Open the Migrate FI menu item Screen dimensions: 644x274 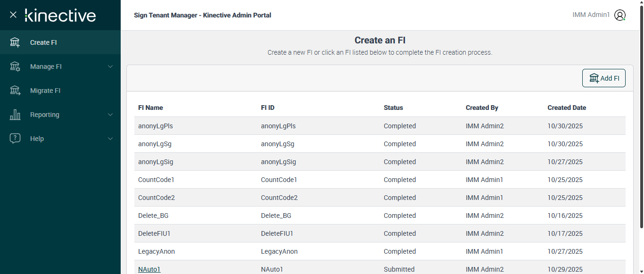pos(45,91)
